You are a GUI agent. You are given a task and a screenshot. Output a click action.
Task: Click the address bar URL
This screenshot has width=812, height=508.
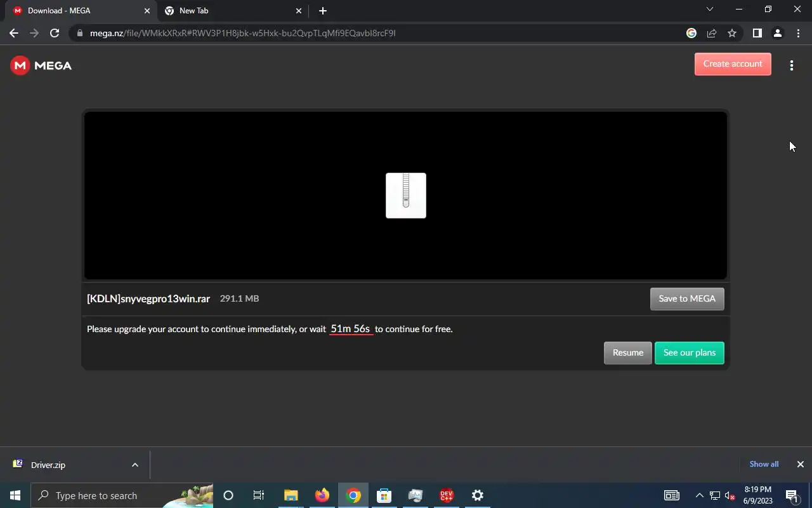pyautogui.click(x=242, y=33)
